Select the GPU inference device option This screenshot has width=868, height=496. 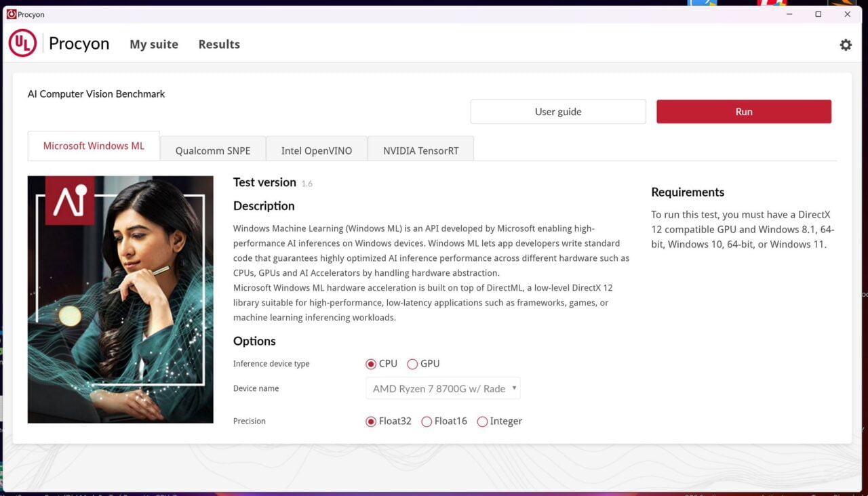(423, 364)
